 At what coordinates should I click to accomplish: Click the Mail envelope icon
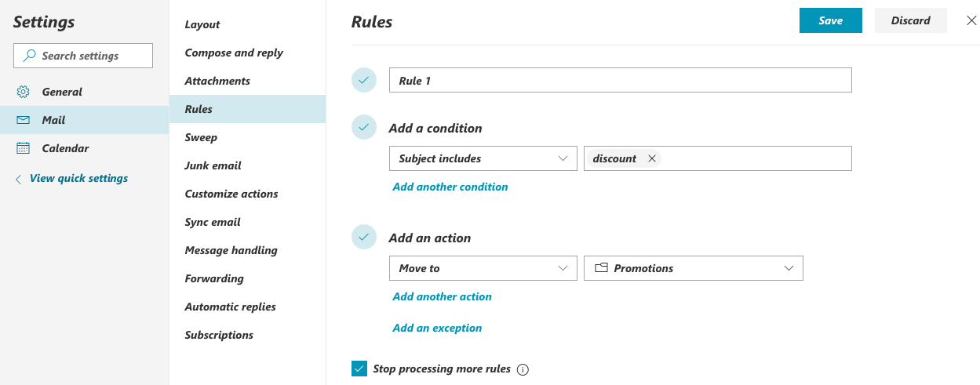click(24, 120)
